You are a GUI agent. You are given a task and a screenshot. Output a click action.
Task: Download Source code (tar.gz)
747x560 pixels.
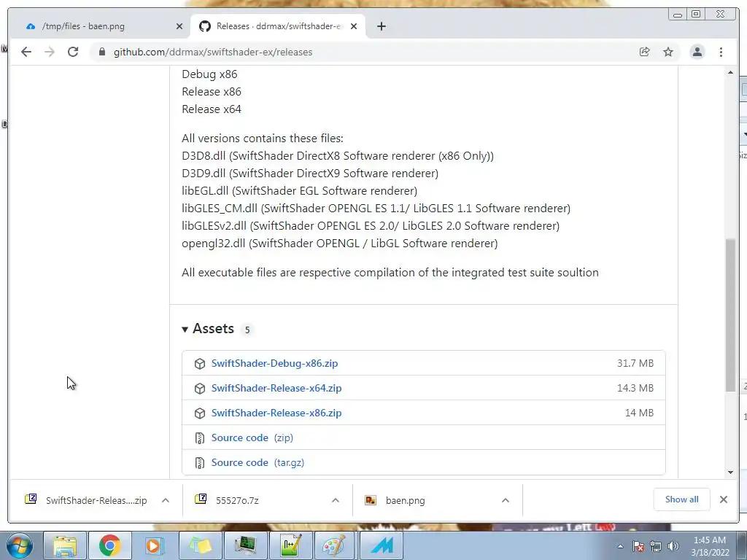point(258,462)
